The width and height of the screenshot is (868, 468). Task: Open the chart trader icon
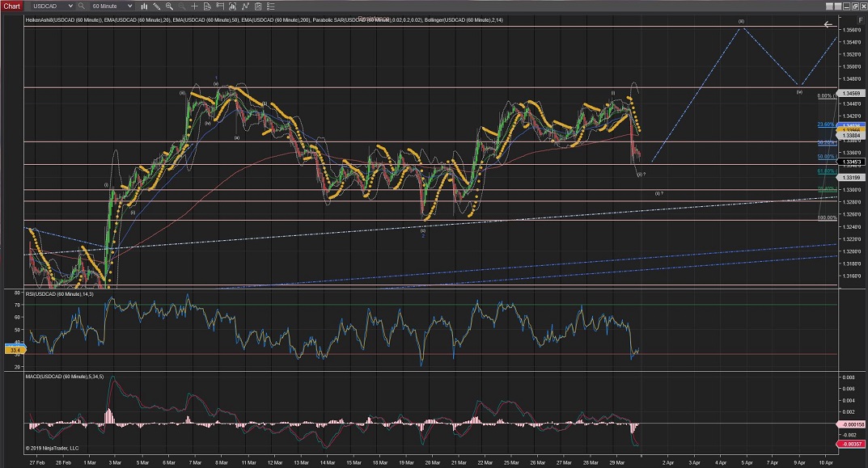point(220,6)
